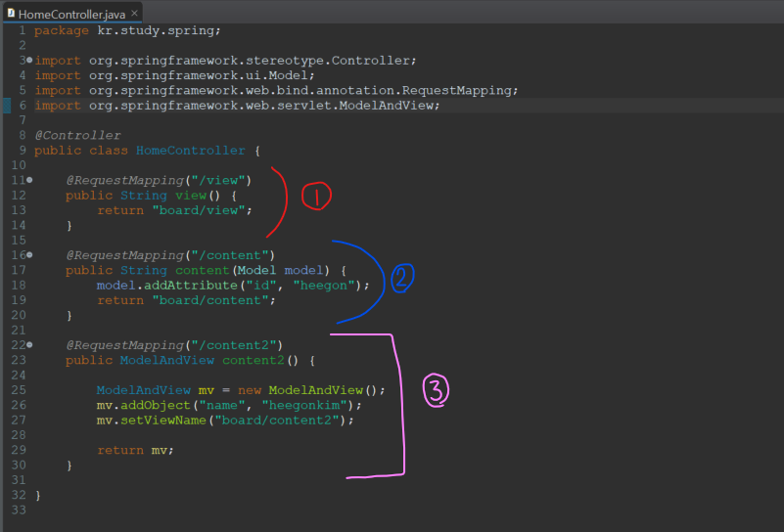Click the new keyword on line 25
This screenshot has width=784, height=532.
[x=249, y=390]
